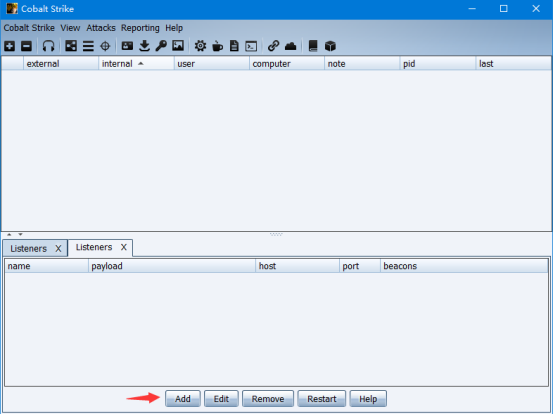Sort listeners by port column
Image resolution: width=553 pixels, height=415 pixels.
tap(360, 266)
